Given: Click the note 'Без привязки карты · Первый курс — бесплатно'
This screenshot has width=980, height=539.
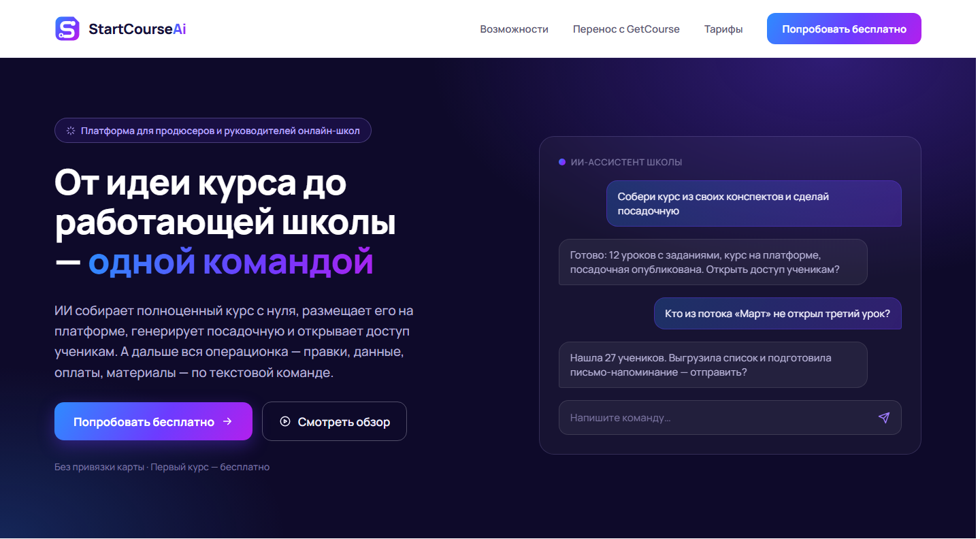Looking at the screenshot, I should point(162,467).
